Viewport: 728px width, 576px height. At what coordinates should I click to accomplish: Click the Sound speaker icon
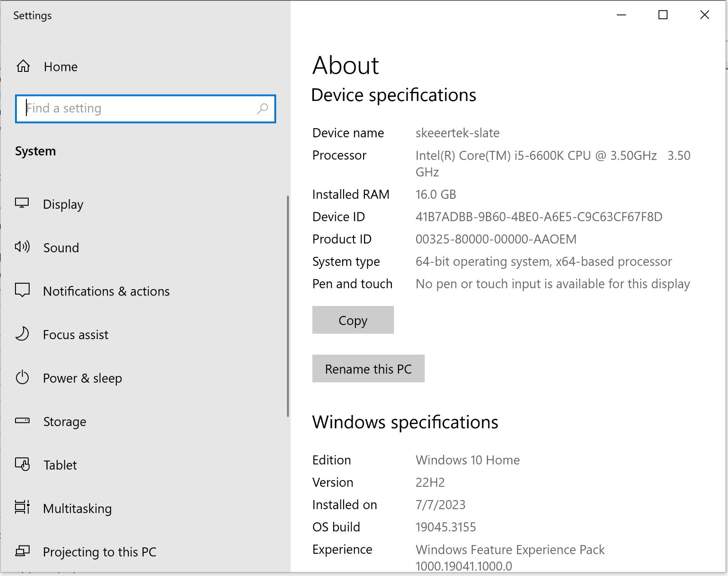(22, 247)
